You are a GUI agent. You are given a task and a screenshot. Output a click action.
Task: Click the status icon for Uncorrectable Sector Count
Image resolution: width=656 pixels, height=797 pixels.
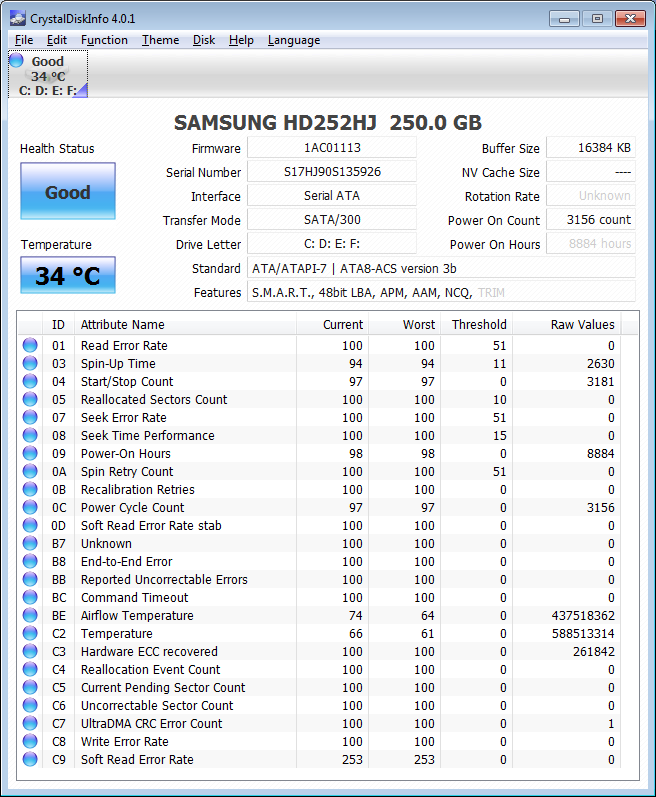30,705
